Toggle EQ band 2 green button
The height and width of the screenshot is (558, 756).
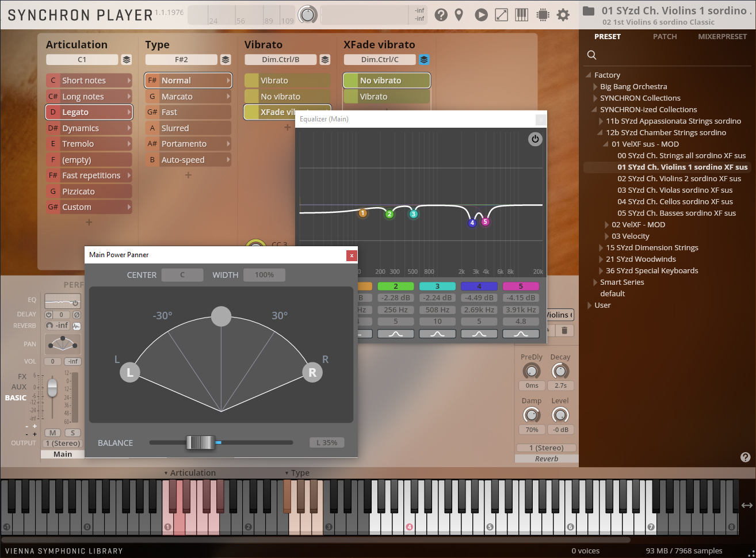pos(396,286)
